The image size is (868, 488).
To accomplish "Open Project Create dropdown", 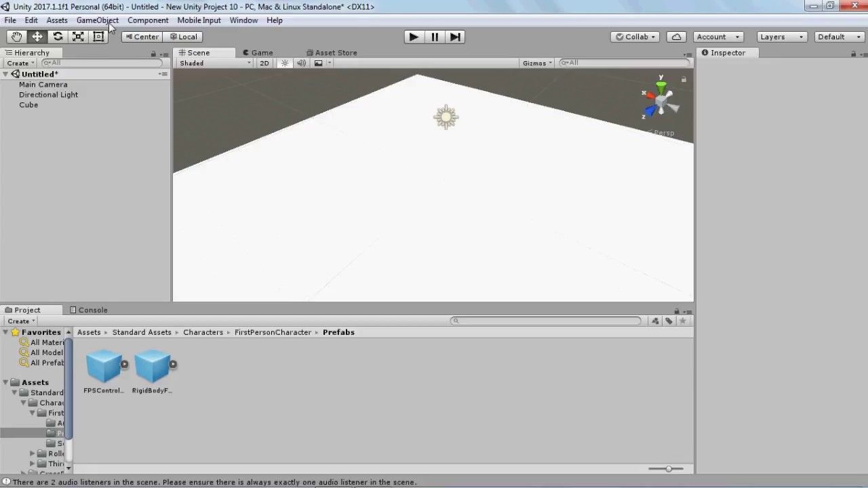I will [x=21, y=321].
